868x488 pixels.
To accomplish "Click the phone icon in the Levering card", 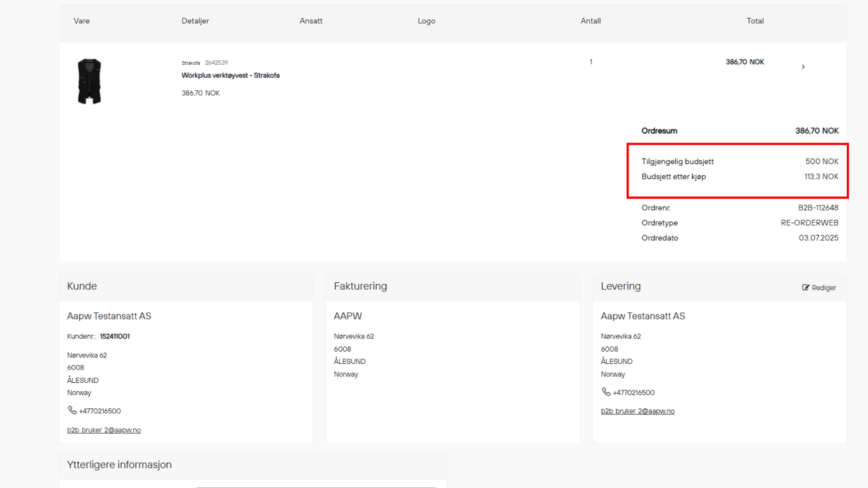I will click(x=605, y=392).
